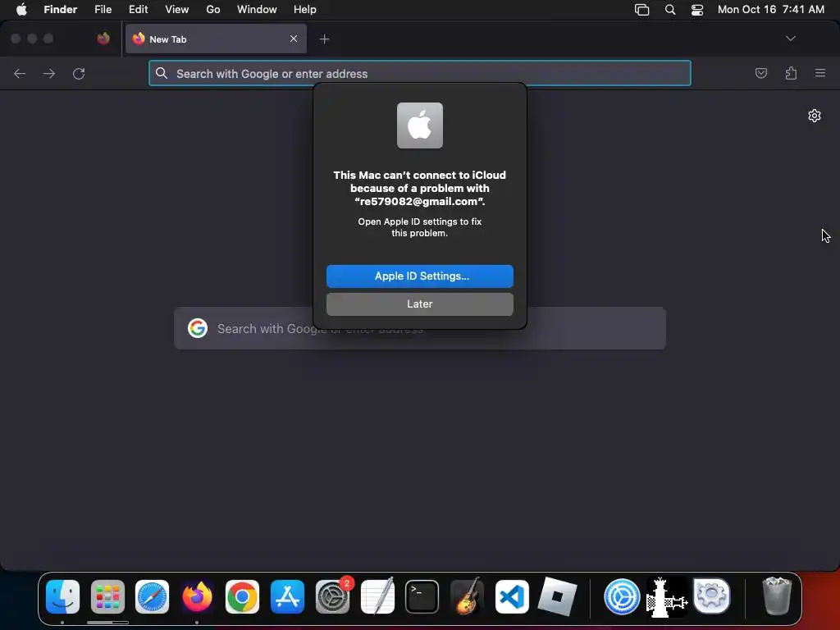This screenshot has width=840, height=630.
Task: Click the Google logo in the search box
Action: click(198, 328)
